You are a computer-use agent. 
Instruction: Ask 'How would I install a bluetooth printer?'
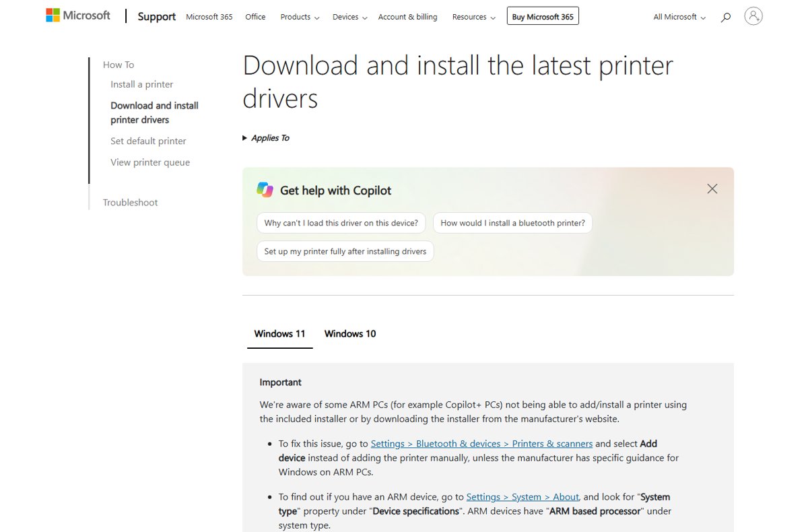coord(512,223)
